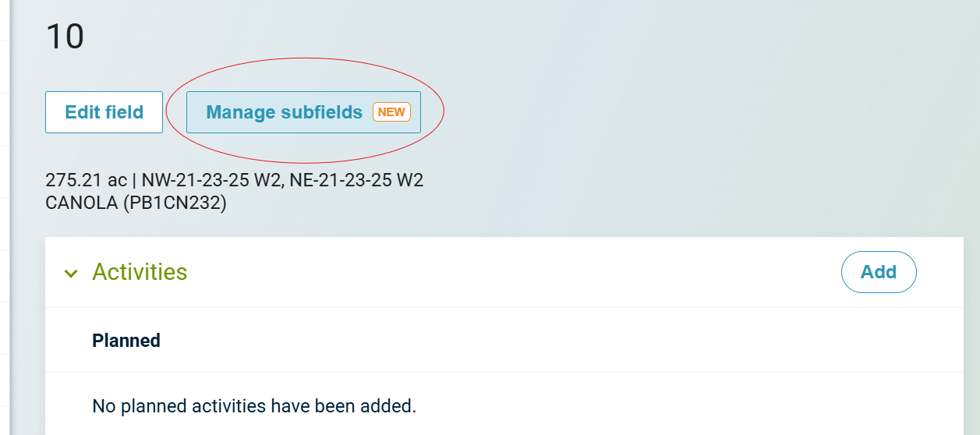
Task: Click the word subfields in the button
Action: click(327, 112)
